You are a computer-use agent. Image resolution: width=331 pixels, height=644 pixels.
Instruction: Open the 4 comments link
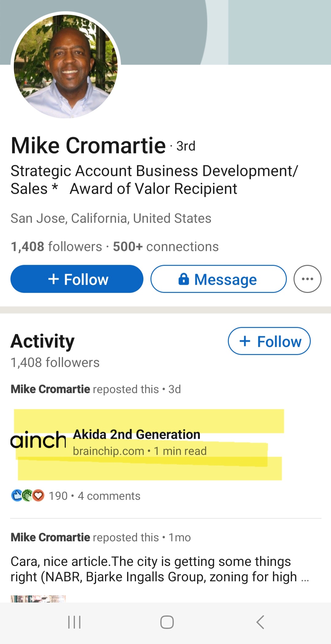click(109, 496)
